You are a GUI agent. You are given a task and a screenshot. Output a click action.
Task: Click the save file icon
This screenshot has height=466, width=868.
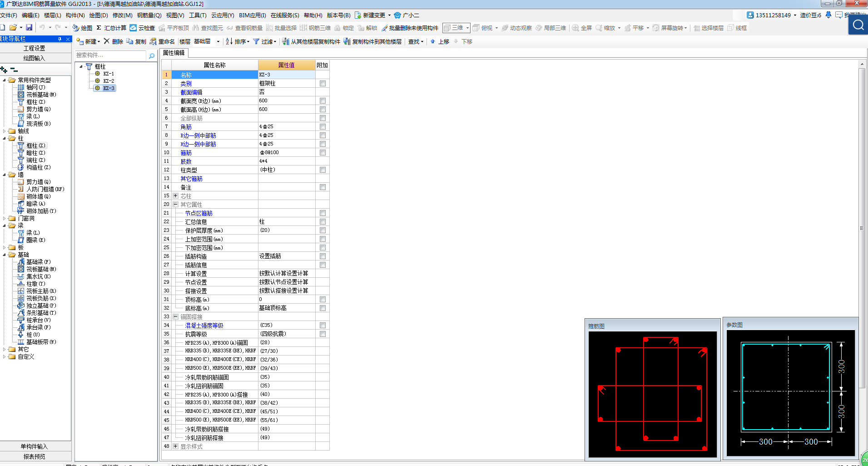coord(29,28)
